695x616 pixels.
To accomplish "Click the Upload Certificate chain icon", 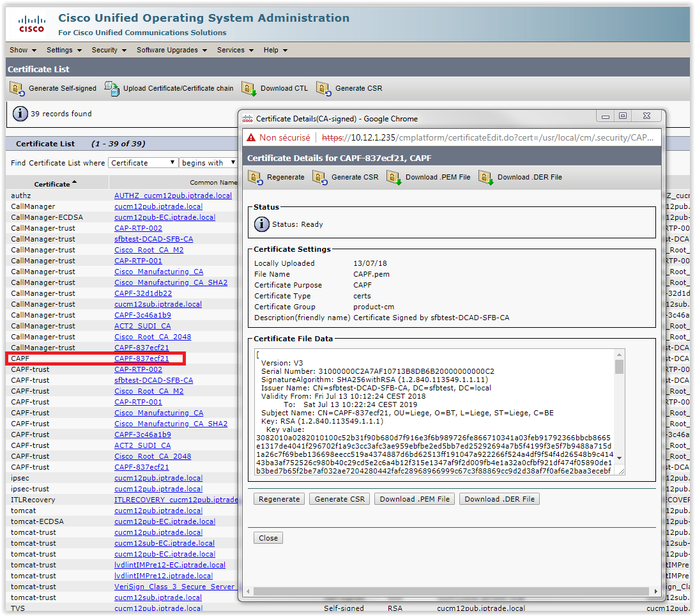I will tap(112, 89).
